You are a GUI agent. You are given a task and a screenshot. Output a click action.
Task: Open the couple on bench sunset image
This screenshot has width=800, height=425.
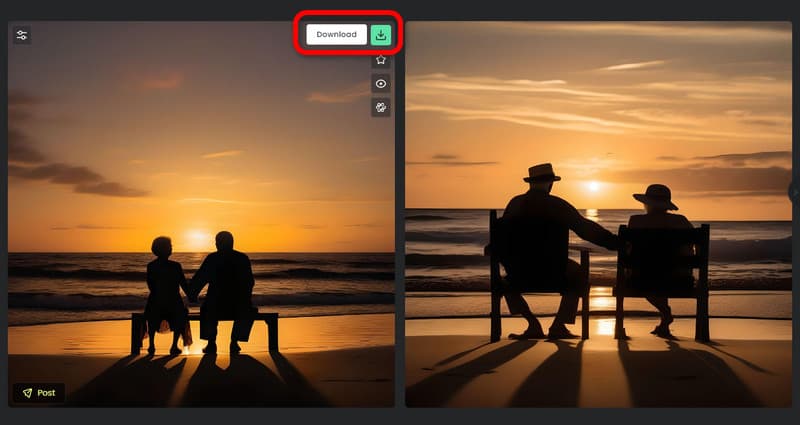[201, 214]
